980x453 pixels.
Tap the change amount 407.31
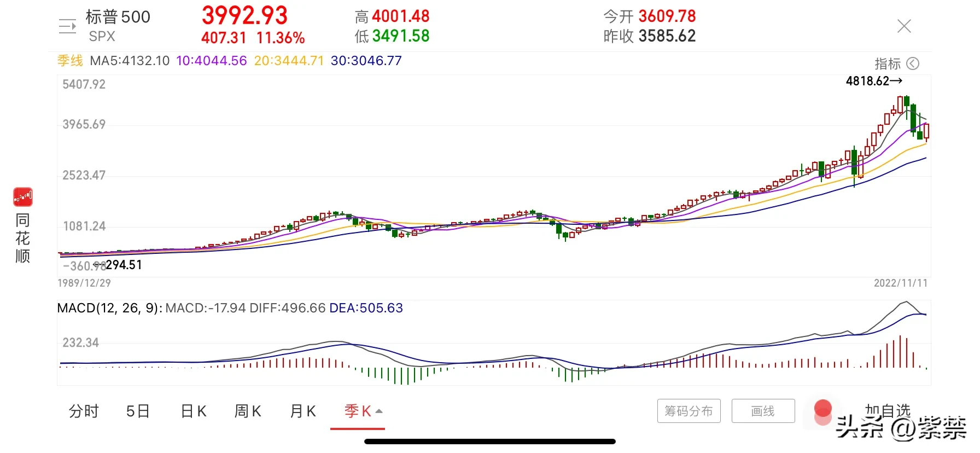click(x=224, y=38)
